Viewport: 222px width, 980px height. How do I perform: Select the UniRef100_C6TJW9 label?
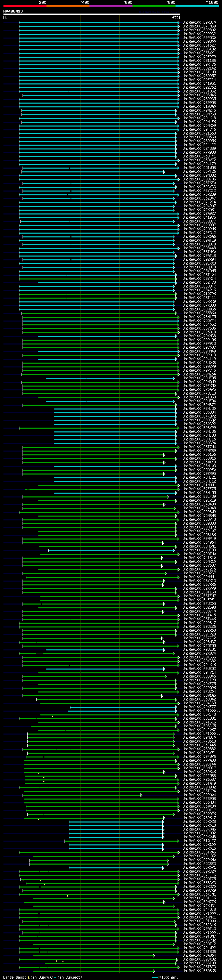point(199,72)
